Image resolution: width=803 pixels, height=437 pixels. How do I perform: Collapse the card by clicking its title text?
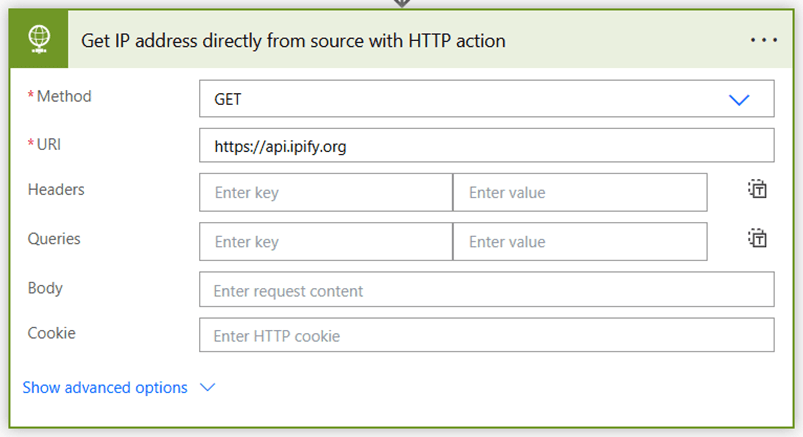[x=292, y=41]
